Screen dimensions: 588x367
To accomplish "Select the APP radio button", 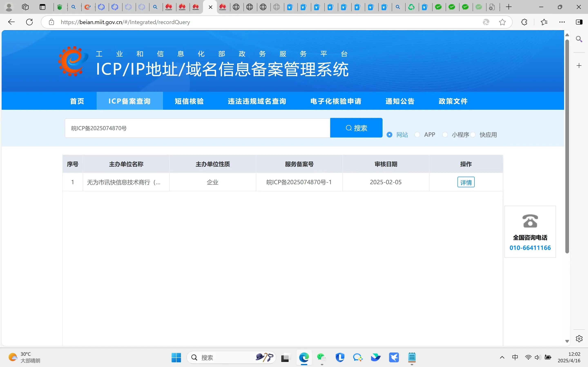I will point(417,135).
